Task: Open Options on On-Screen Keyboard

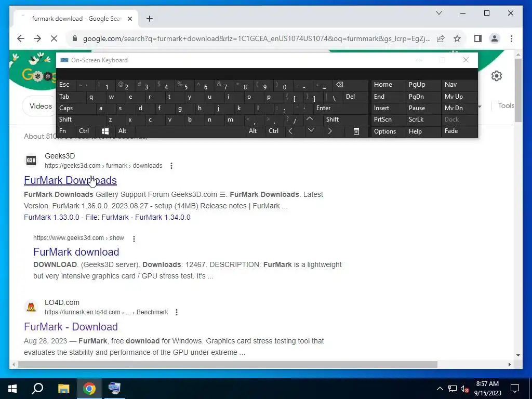Action: click(389, 131)
